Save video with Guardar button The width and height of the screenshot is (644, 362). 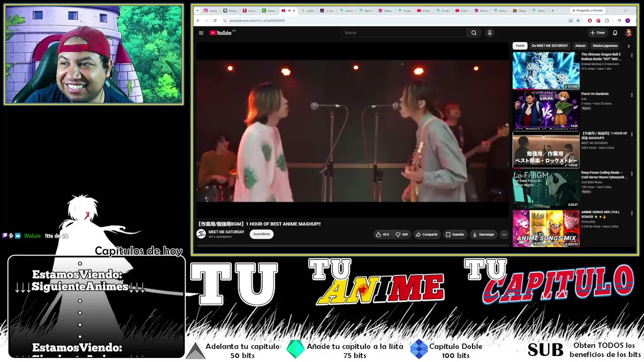pos(455,234)
